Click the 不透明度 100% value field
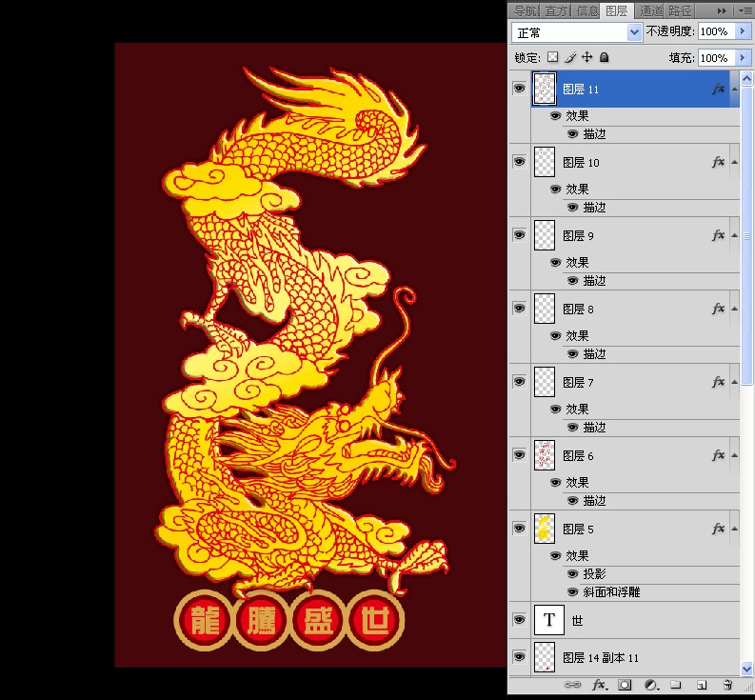This screenshot has height=700, width=755. point(717,31)
